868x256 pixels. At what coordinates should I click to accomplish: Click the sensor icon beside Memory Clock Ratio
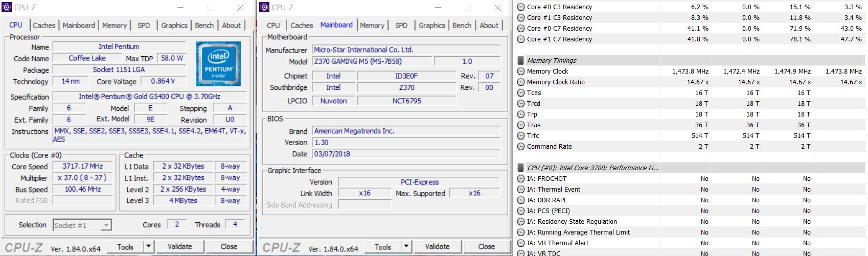tap(521, 82)
